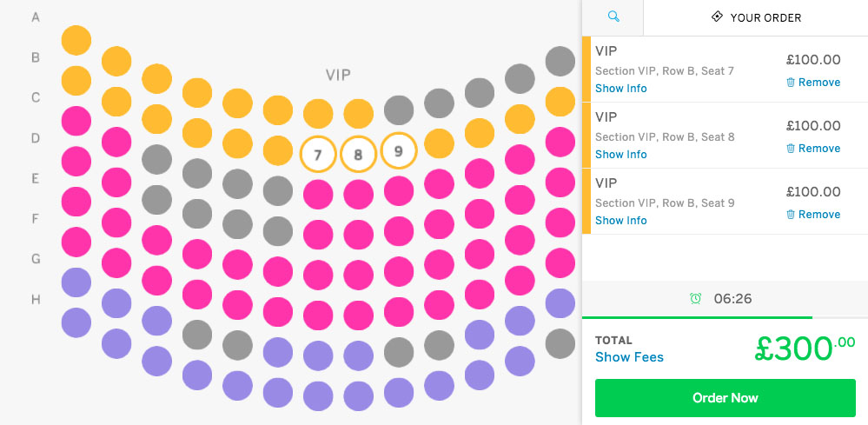
Task: Click the trash icon for Seat 9
Action: coord(791,214)
